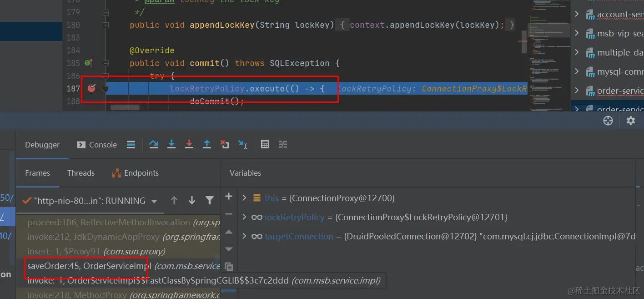This screenshot has height=299, width=644.
Task: Click the Show Execution Point lines icon
Action: tap(131, 145)
